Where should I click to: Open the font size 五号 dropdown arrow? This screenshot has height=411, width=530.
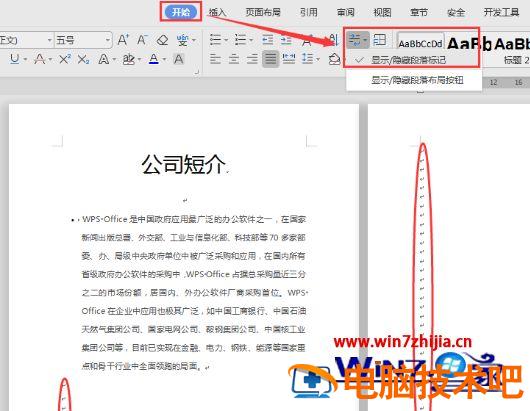pyautogui.click(x=107, y=40)
